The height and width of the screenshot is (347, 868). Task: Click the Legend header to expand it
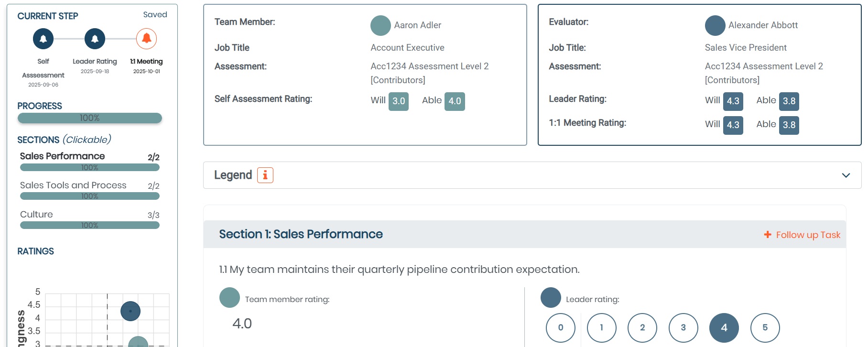[233, 175]
